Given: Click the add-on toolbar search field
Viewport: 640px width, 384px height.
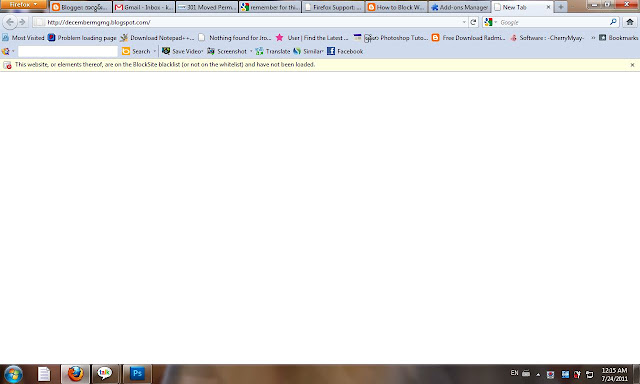Looking at the screenshot, I should click(x=68, y=51).
